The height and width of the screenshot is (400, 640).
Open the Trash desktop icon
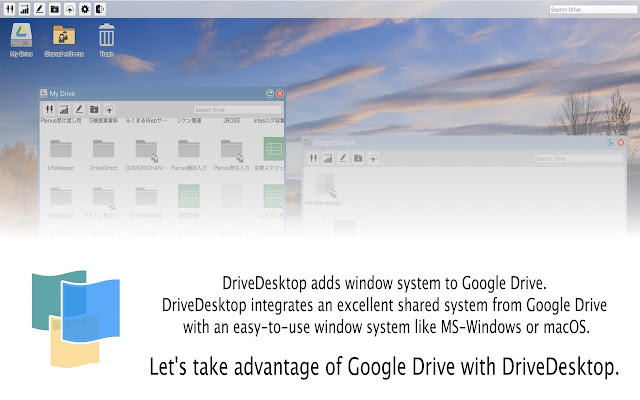(x=107, y=40)
